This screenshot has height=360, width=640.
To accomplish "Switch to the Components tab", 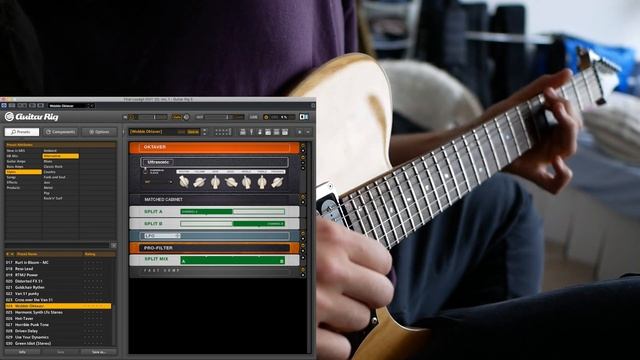I will pos(60,132).
